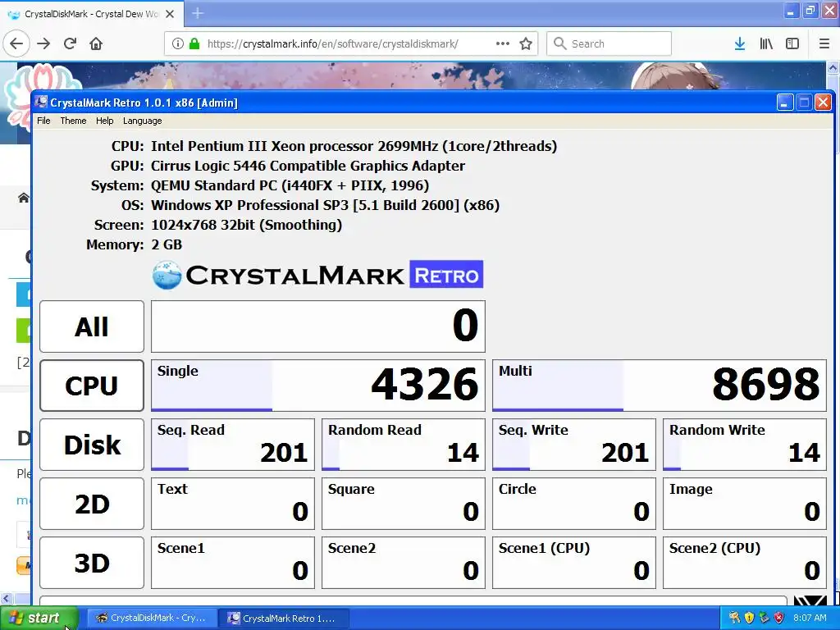Screen dimensions: 840x630
Task: Click the Seq. Read score 201
Action: (233, 444)
